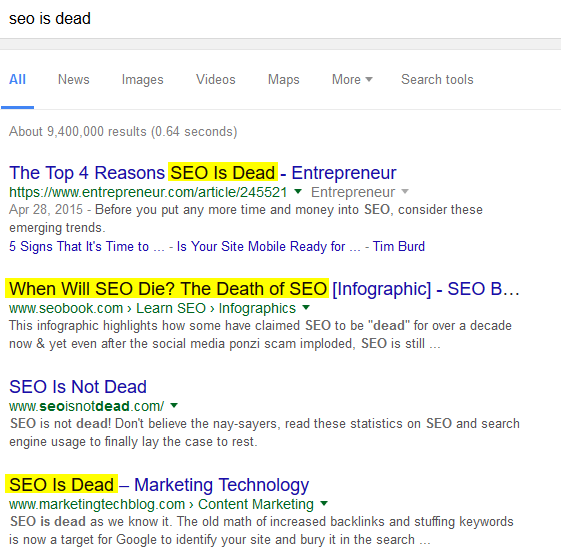Click the seobook.com breadcrumb URL
Image resolution: width=561 pixels, height=560 pixels.
coord(152,308)
